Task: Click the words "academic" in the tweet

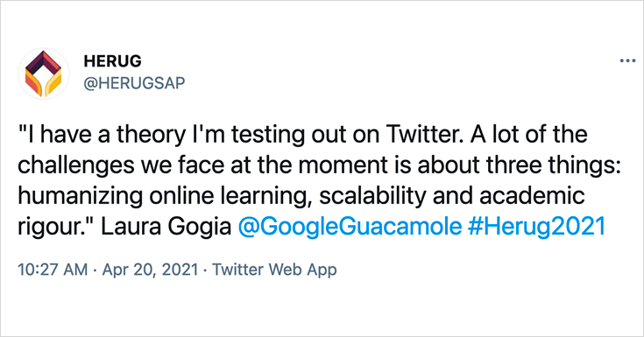Action: [x=532, y=196]
